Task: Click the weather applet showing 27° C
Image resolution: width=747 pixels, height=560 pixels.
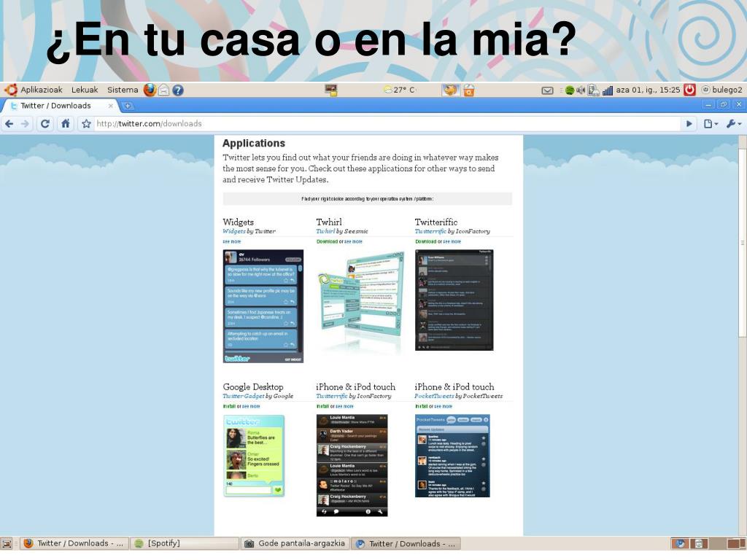Action: point(399,90)
